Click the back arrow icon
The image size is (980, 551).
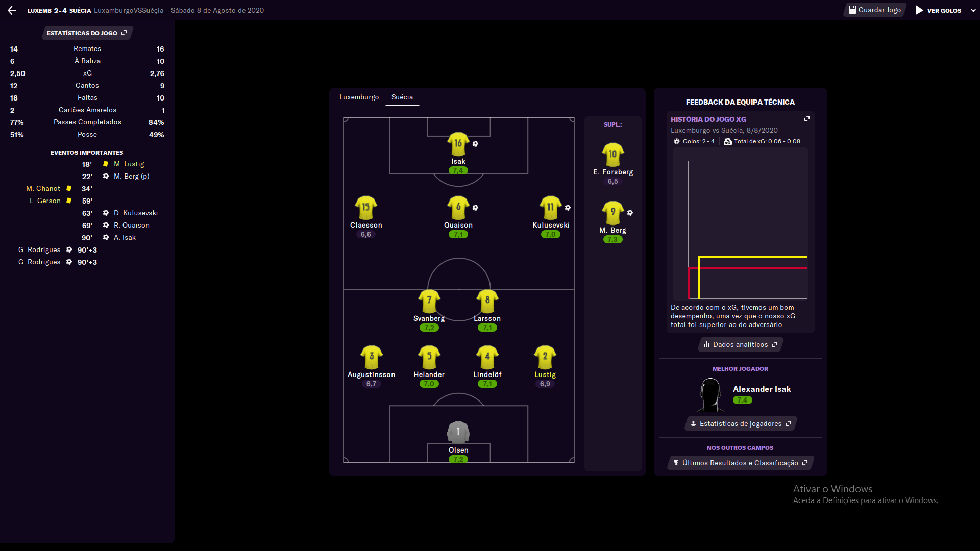(x=12, y=10)
